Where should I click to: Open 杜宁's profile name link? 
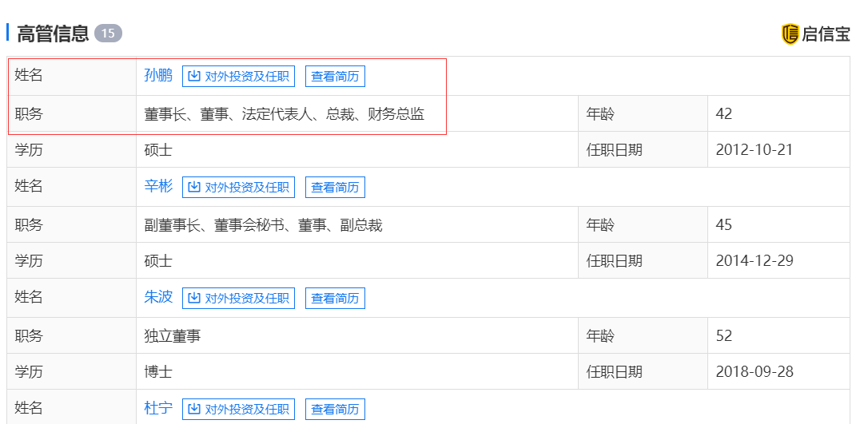(x=158, y=409)
